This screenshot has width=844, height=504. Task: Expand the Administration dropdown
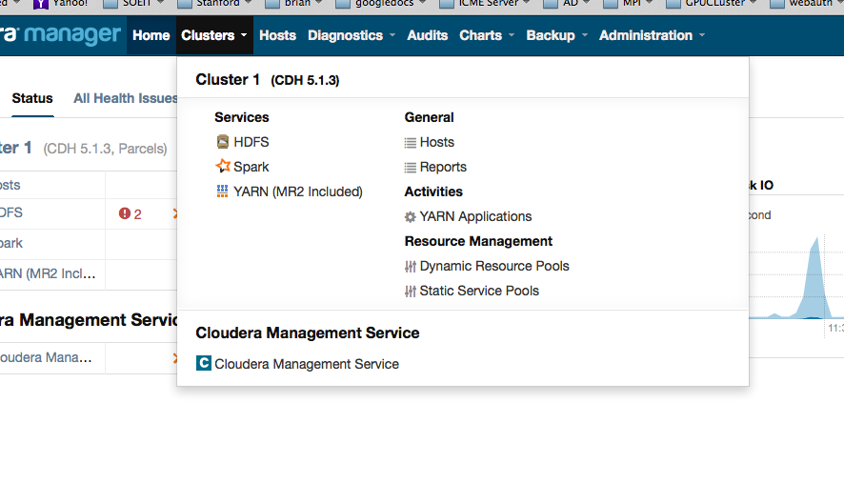click(652, 35)
